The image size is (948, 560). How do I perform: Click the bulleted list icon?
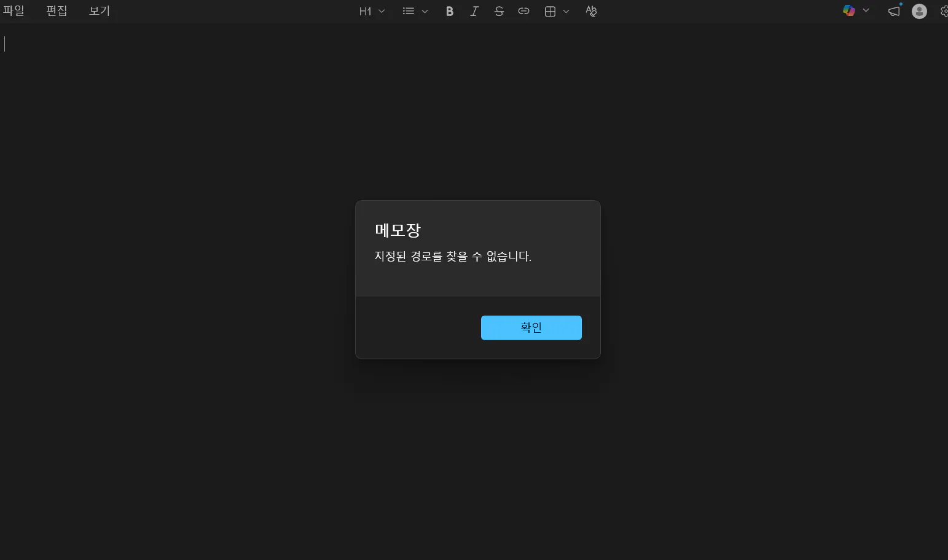point(409,11)
